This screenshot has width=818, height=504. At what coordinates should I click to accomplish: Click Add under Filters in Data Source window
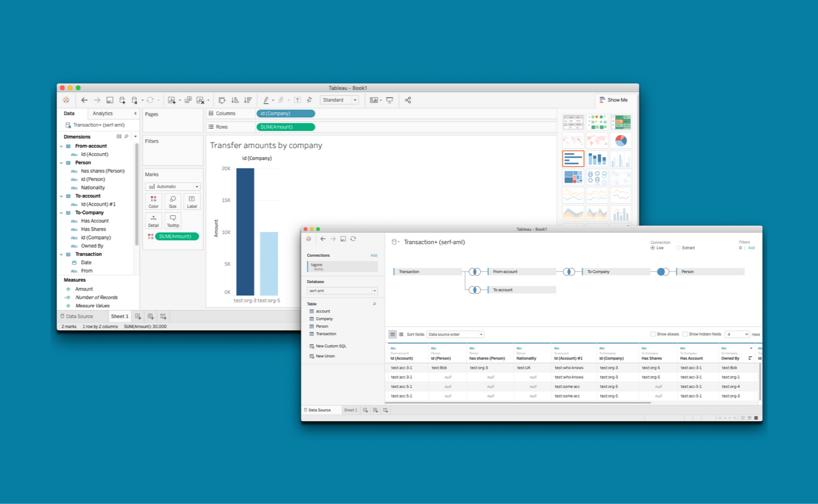click(x=751, y=248)
